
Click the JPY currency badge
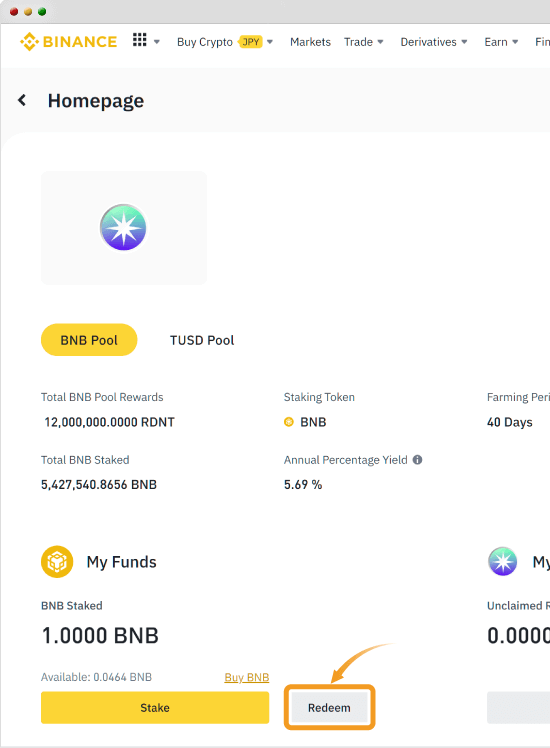(250, 42)
